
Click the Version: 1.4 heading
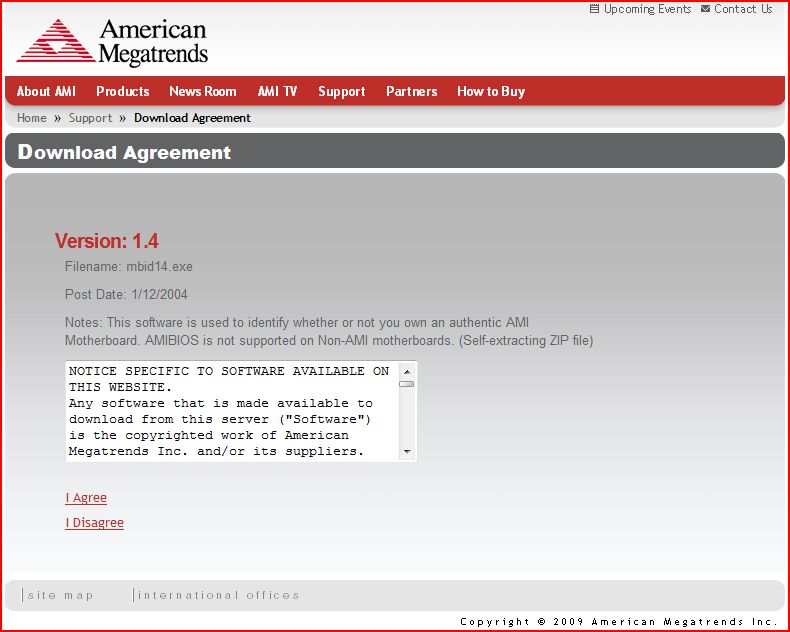pyautogui.click(x=107, y=241)
